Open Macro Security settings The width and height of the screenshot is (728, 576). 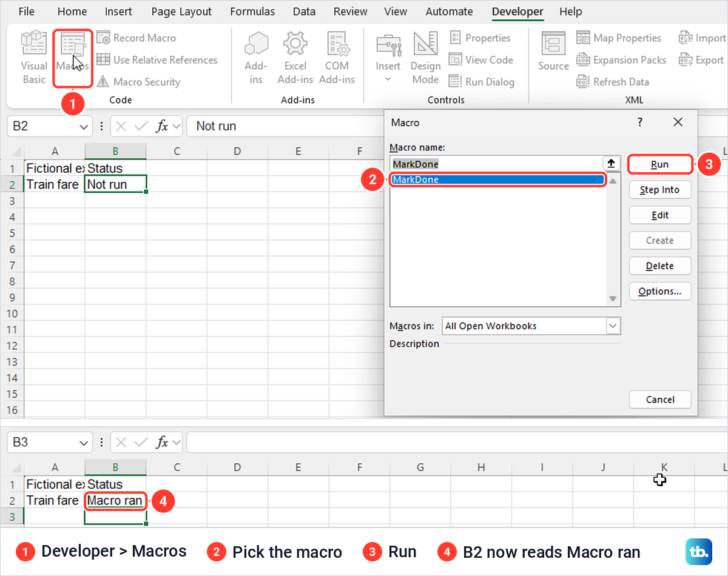click(138, 81)
